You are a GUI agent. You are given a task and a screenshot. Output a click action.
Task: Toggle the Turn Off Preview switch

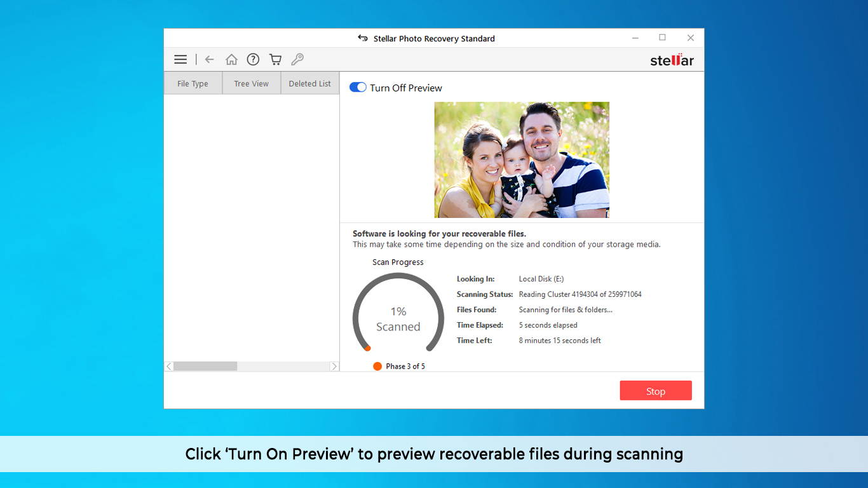(x=358, y=88)
